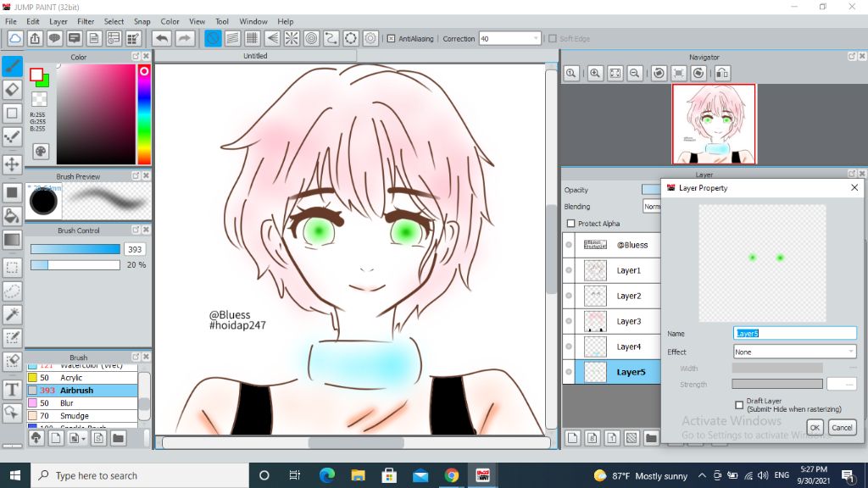
Task: Click the Navigator preview thumbnail
Action: coord(714,124)
